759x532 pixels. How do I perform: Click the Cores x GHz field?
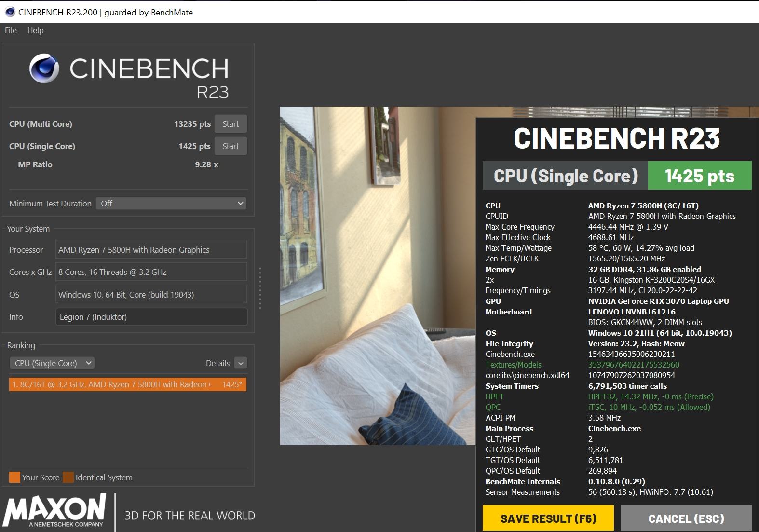coord(151,272)
